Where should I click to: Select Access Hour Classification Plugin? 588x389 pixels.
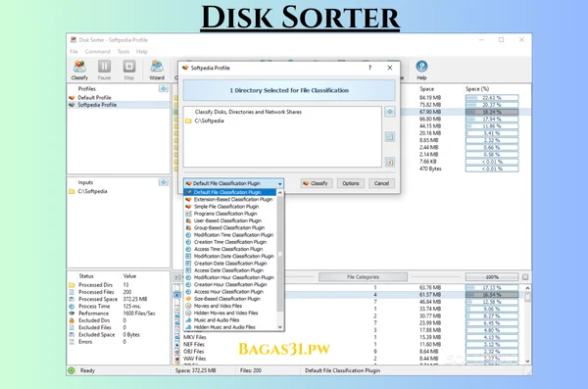tap(230, 292)
